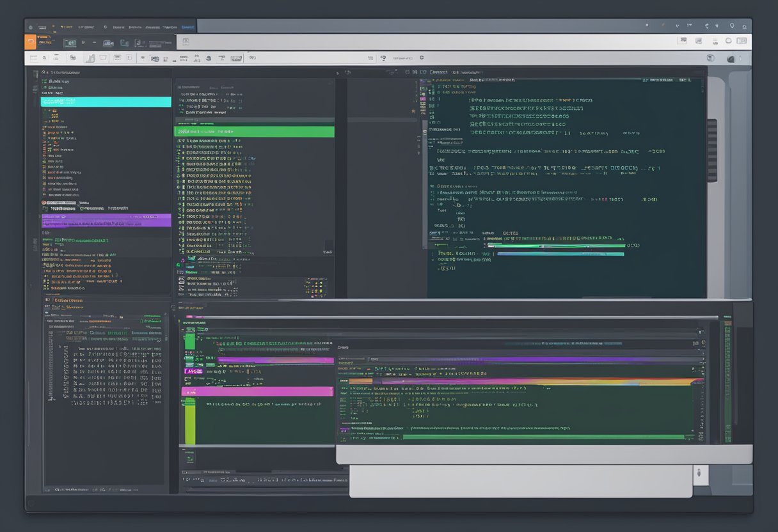Screen dimensions: 778x532
Task: Click the rightmost panel icon in the top-right toolbar
Action: pyautogui.click(x=742, y=41)
